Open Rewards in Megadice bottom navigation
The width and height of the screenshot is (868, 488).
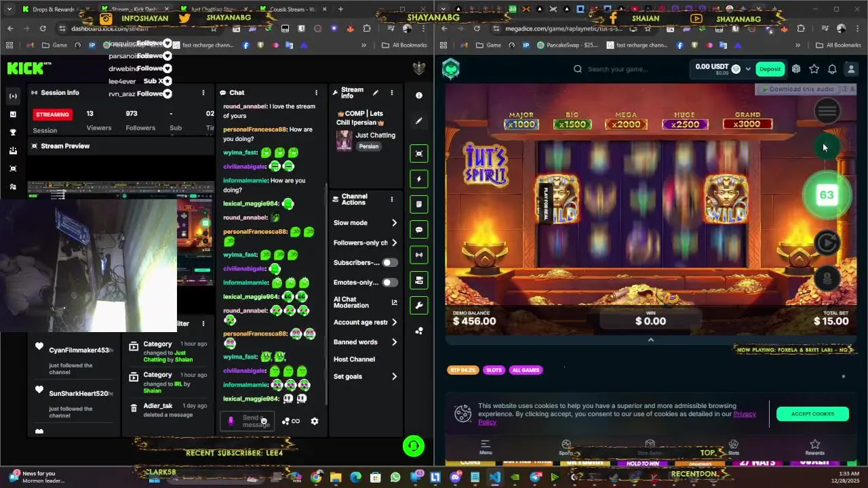pos(815,447)
